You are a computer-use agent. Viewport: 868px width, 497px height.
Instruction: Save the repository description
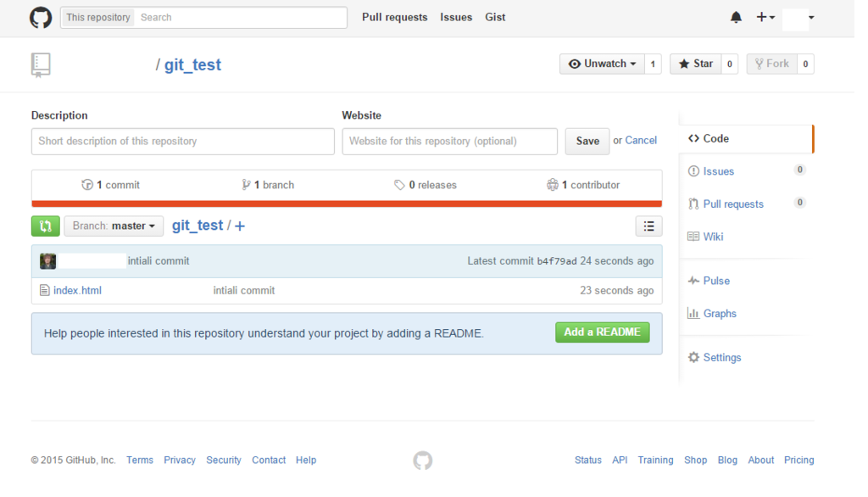pos(587,142)
